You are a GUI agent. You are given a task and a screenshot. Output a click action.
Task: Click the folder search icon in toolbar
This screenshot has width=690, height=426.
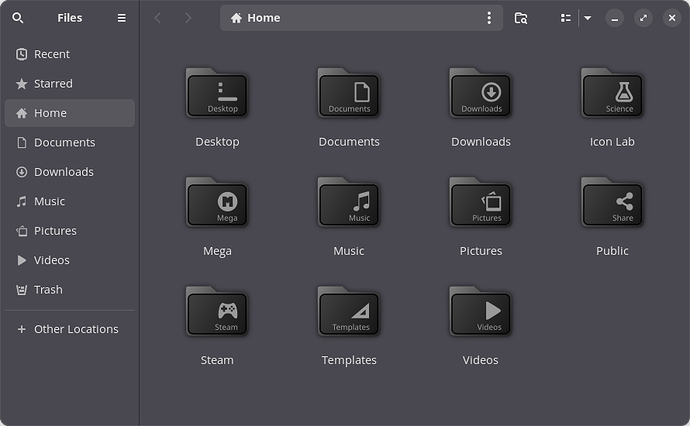coord(521,18)
